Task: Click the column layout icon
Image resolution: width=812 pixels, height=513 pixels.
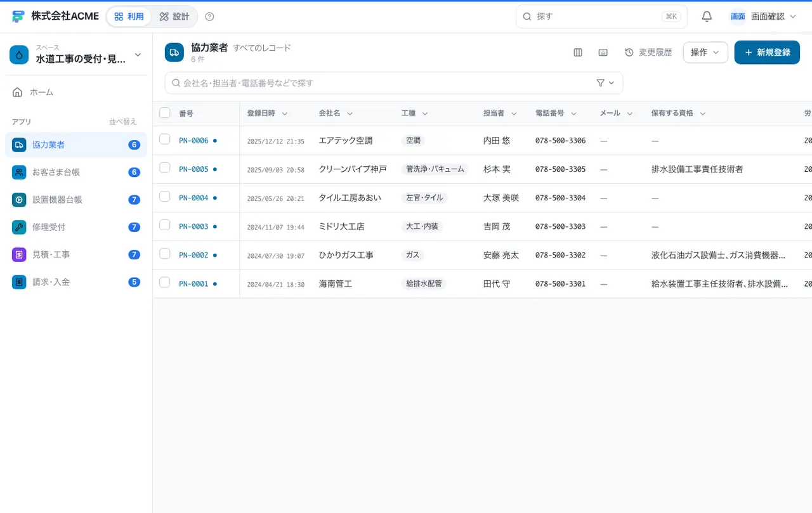Action: click(x=578, y=53)
